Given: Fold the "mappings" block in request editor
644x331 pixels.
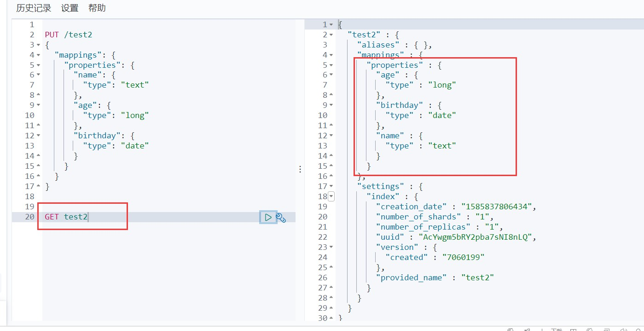Looking at the screenshot, I should click(38, 55).
